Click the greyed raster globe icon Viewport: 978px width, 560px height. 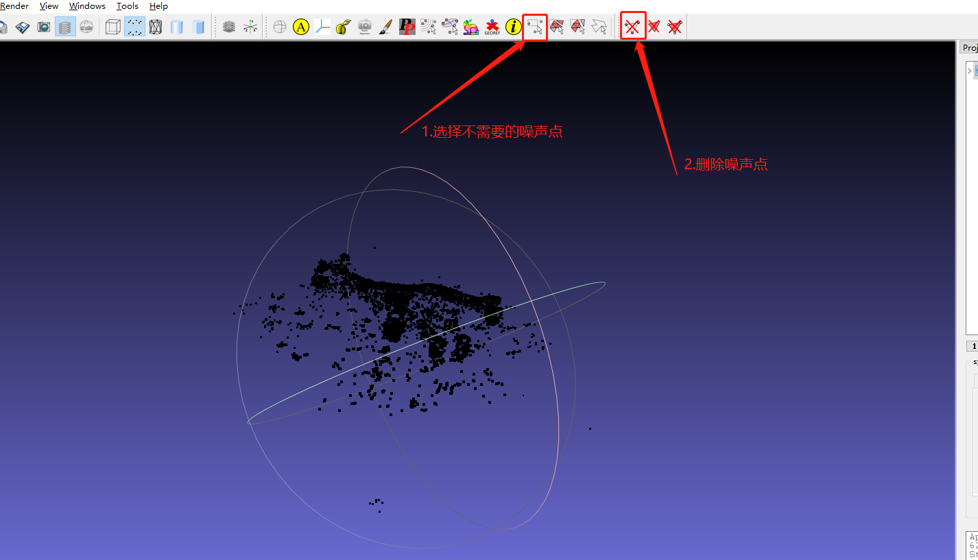86,27
